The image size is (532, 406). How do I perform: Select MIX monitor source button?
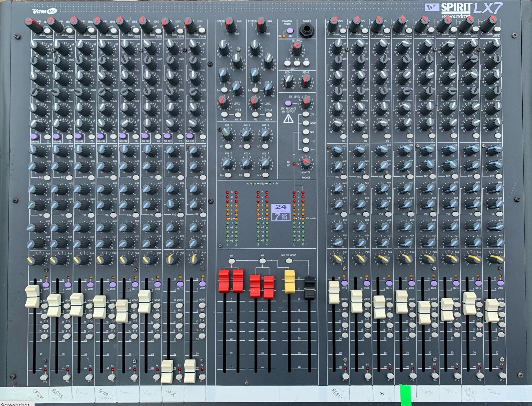pyautogui.click(x=306, y=132)
